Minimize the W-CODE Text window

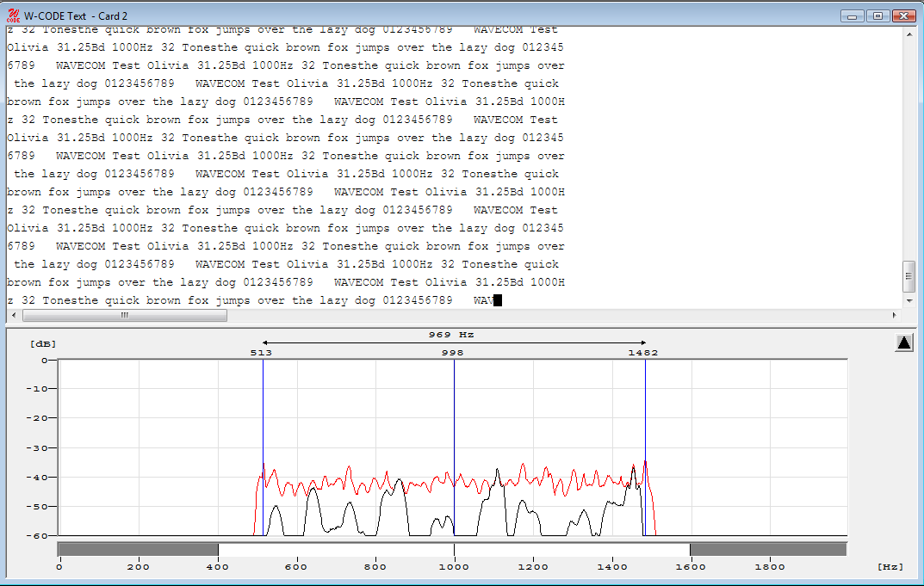[x=853, y=15]
